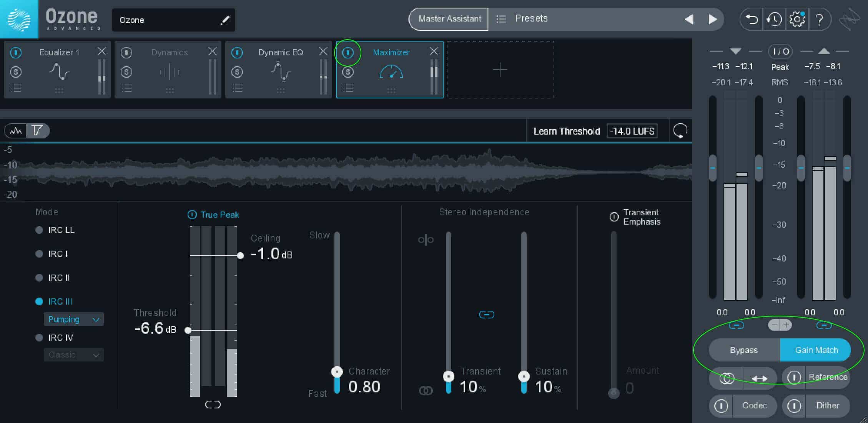Click the undo arrow icon
Viewport: 868px width, 423px height.
[752, 19]
